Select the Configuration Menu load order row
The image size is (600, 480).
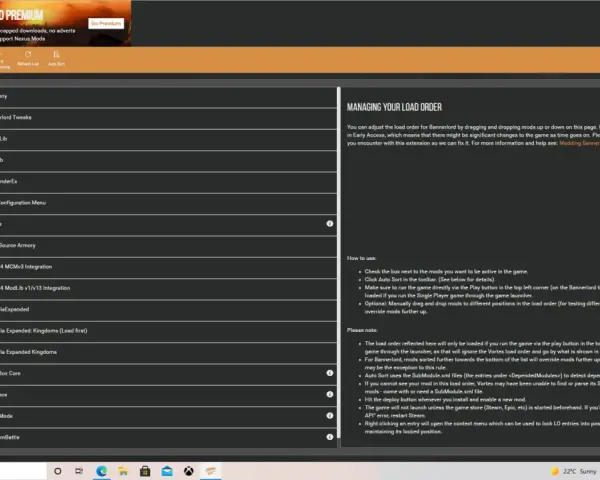168,203
